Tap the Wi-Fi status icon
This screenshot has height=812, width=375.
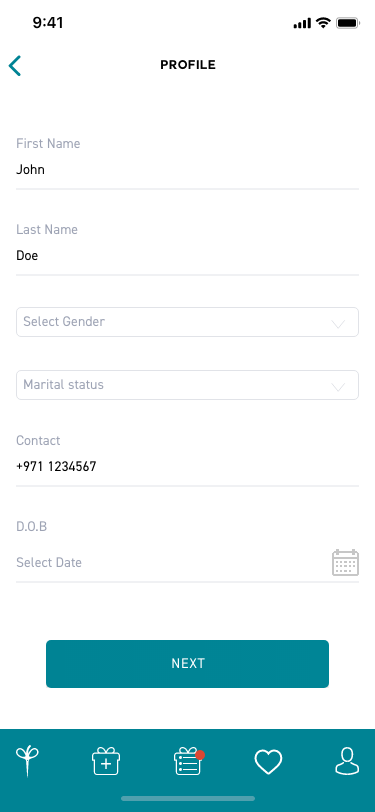click(324, 23)
